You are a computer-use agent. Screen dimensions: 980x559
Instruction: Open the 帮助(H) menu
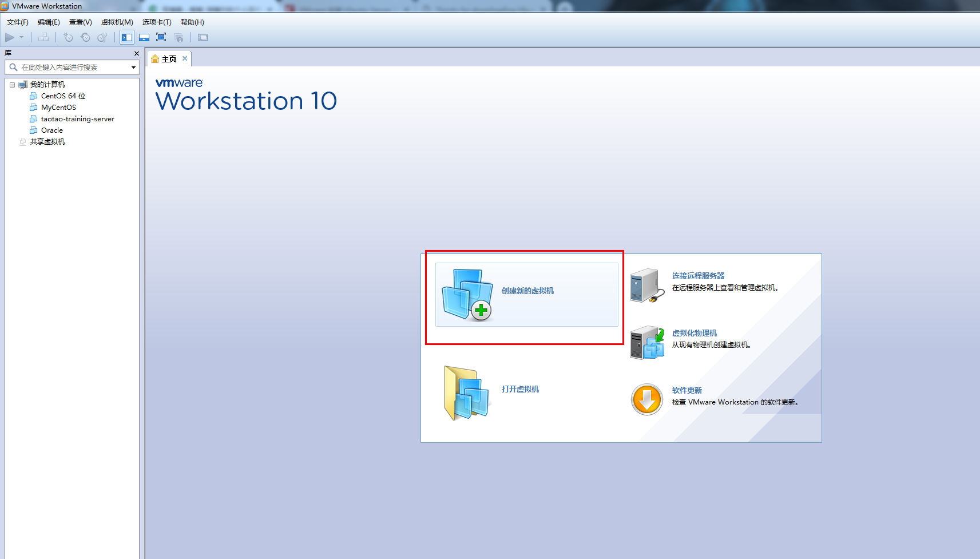(x=192, y=22)
